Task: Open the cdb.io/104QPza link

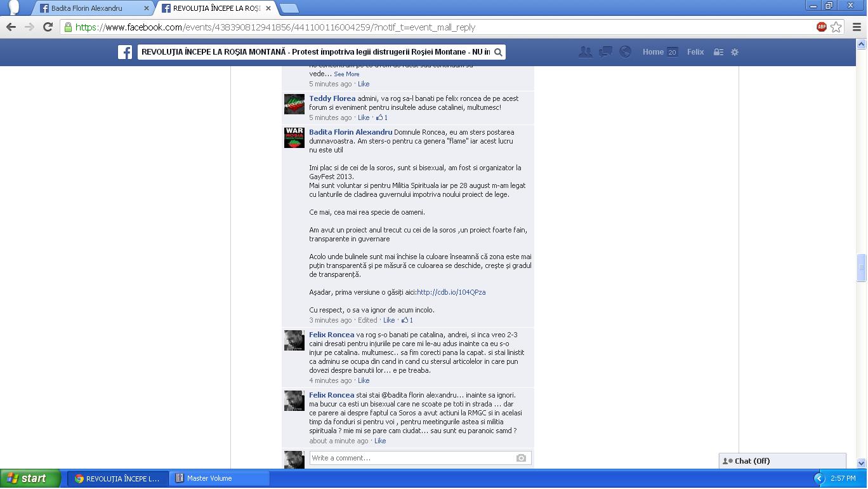Action: click(x=451, y=292)
